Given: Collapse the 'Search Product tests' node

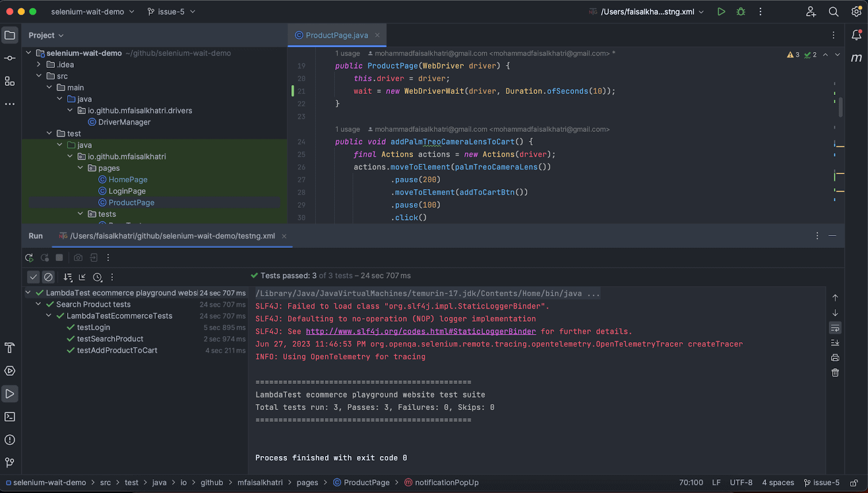Looking at the screenshot, I should 38,304.
